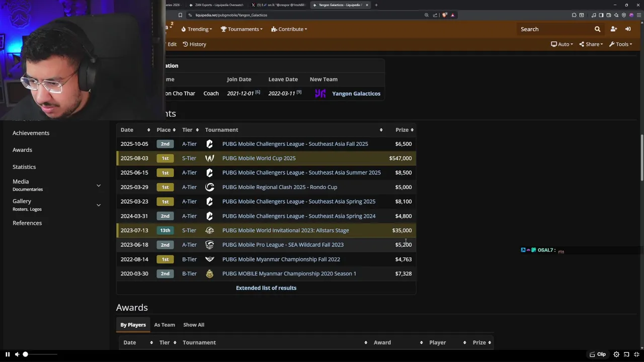Screen dimensions: 644x362
Task: Open the Auto theme dropdown
Action: click(562, 44)
